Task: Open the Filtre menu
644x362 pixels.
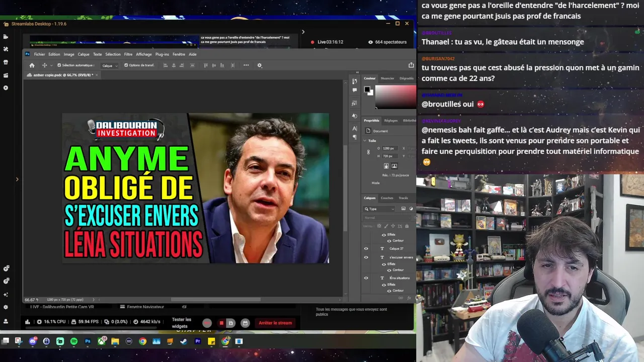Action: coord(128,54)
